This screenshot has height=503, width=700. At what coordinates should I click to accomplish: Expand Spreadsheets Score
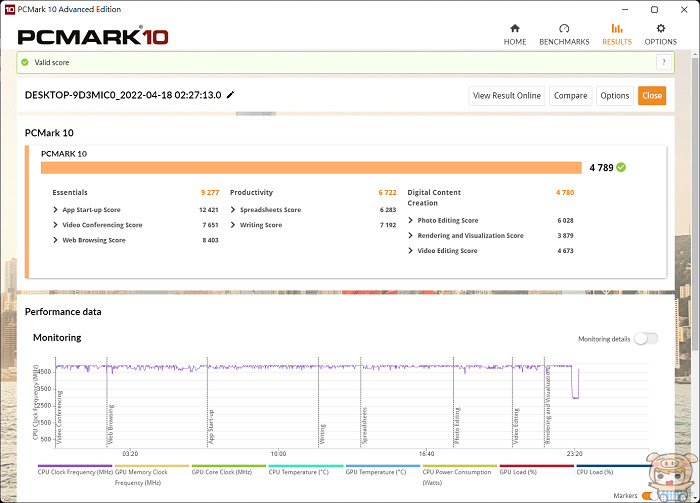click(233, 210)
